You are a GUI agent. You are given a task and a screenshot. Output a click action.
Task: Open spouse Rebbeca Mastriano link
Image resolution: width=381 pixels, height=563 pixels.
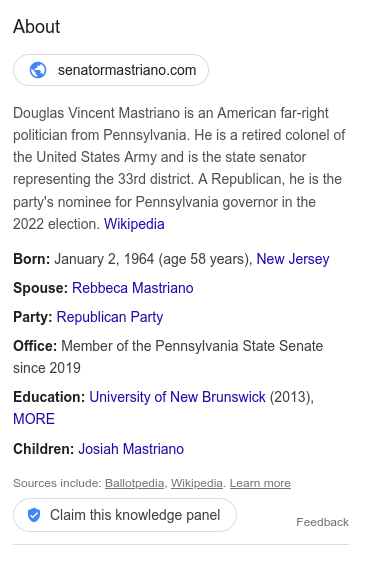coord(133,288)
